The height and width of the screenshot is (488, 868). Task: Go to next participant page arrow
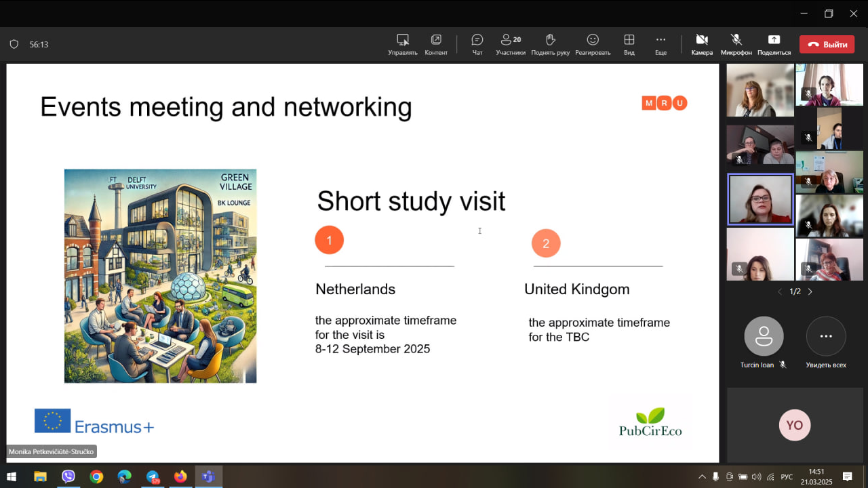[810, 291]
